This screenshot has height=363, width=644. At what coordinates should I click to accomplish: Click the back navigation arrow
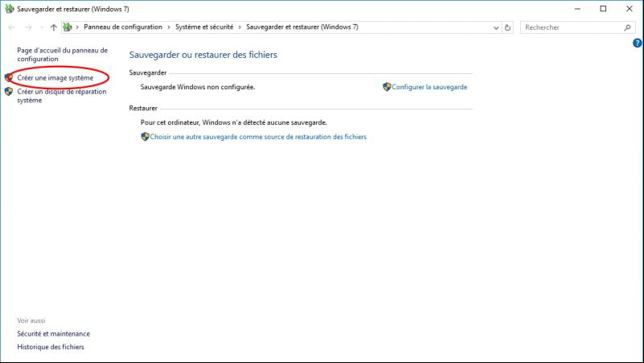11,27
